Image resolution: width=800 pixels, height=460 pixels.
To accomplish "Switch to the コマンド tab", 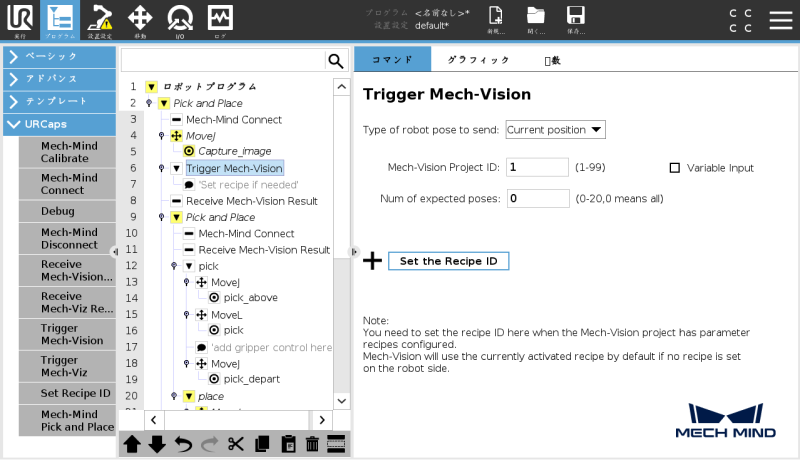I will (x=392, y=60).
